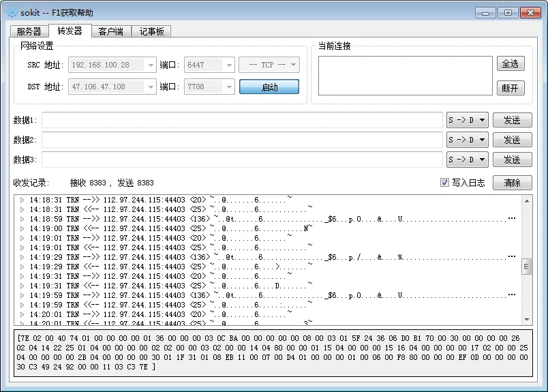Click the log scrollbar thumb
This screenshot has width=548, height=392.
pyautogui.click(x=527, y=267)
